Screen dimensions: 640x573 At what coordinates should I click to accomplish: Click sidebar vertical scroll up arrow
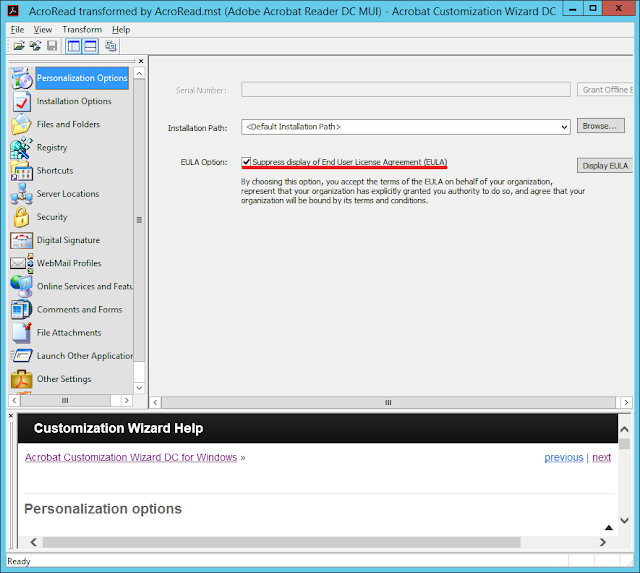pos(139,74)
